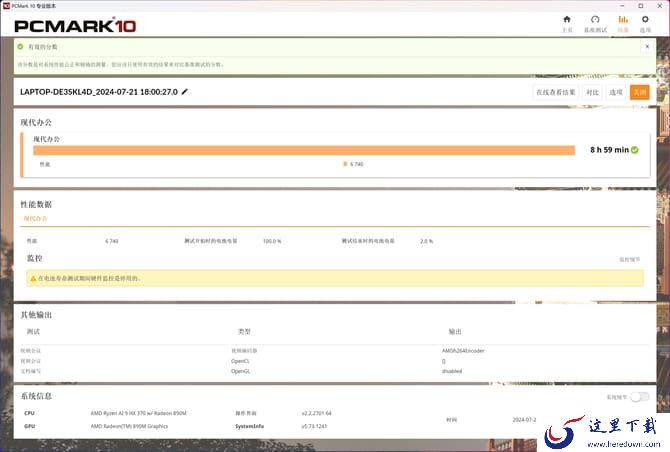Click the 输出 column header in 其他输出
This screenshot has height=452, width=670.
[455, 332]
